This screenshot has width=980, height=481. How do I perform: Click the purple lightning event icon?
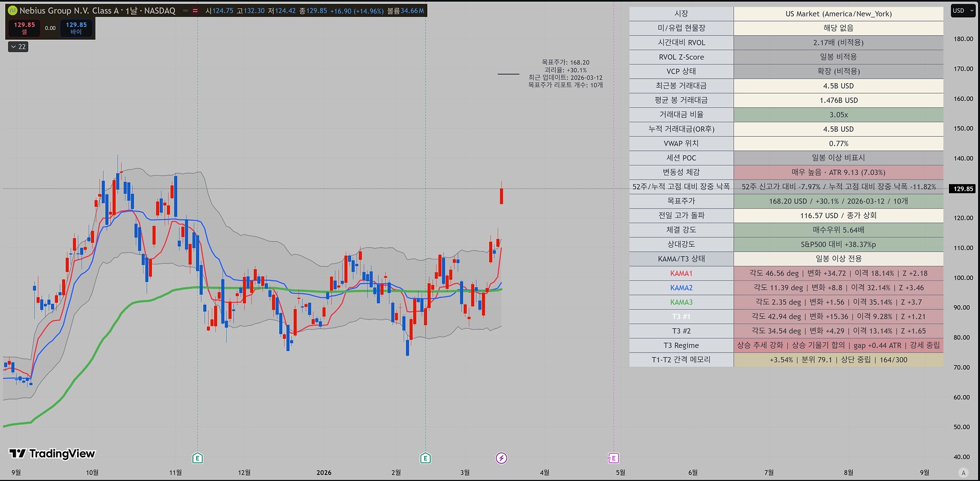click(501, 458)
